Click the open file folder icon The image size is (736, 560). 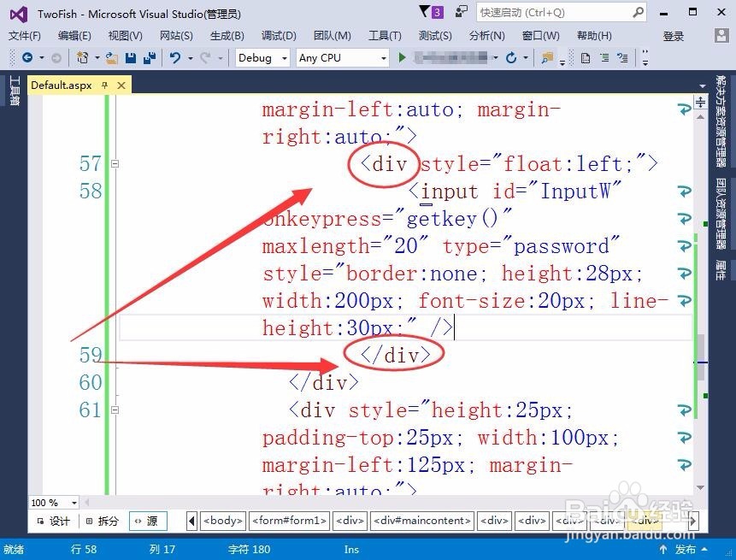click(112, 58)
